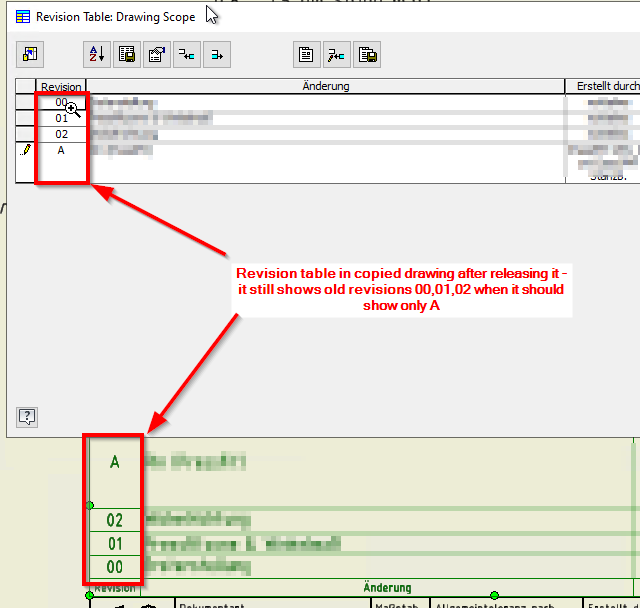
Task: Click the green 02 cell on the drawing
Action: coord(115,520)
